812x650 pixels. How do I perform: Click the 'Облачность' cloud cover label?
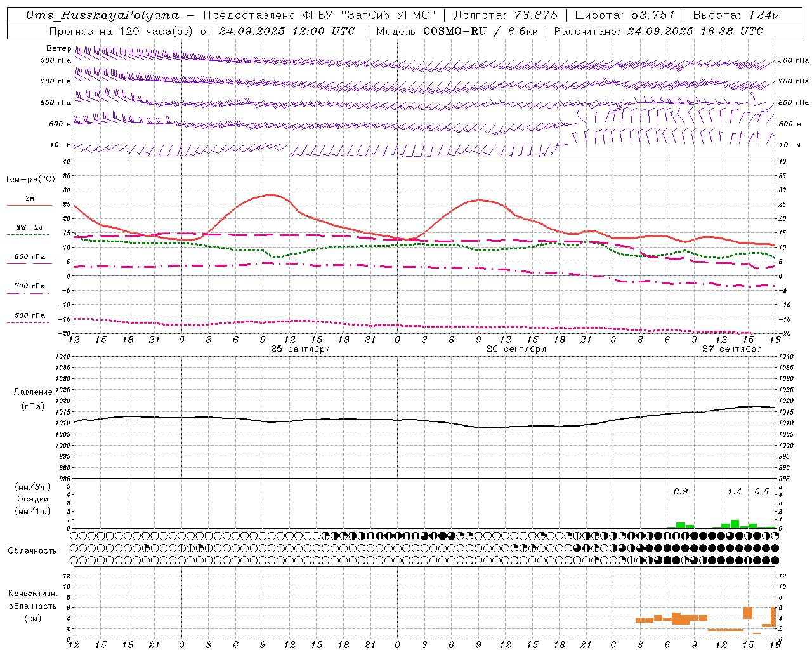32,551
